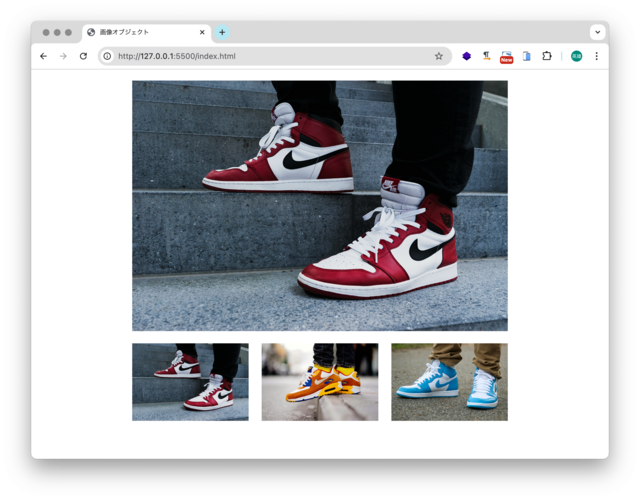This screenshot has width=640, height=500.
Task: Open the Extensions puzzle piece menu
Action: [x=547, y=56]
